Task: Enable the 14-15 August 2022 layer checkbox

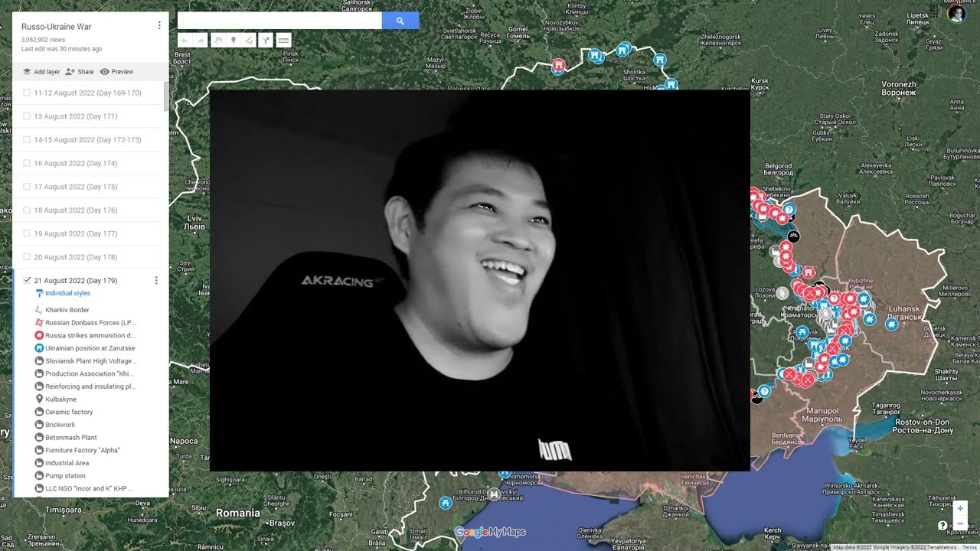Action: (27, 140)
